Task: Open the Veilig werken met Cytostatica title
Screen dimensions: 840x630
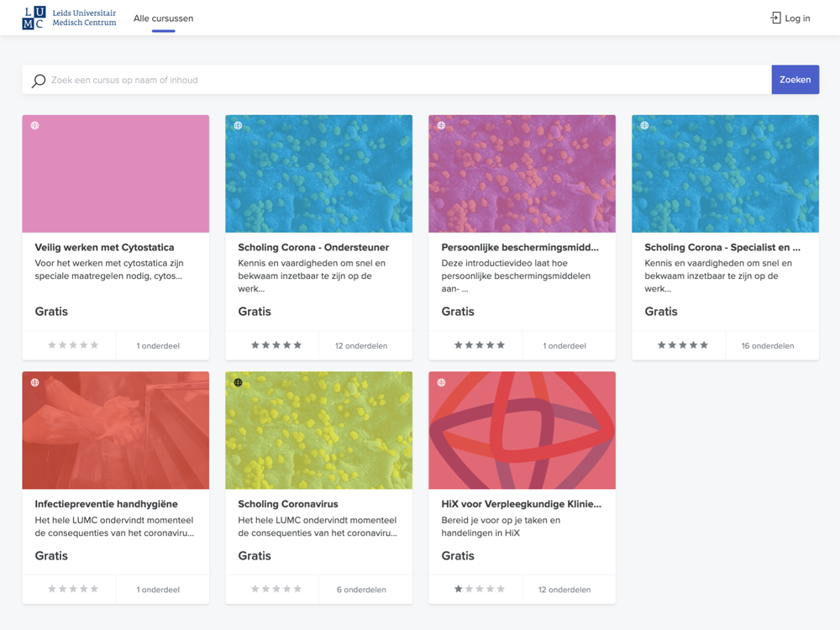Action: click(104, 248)
